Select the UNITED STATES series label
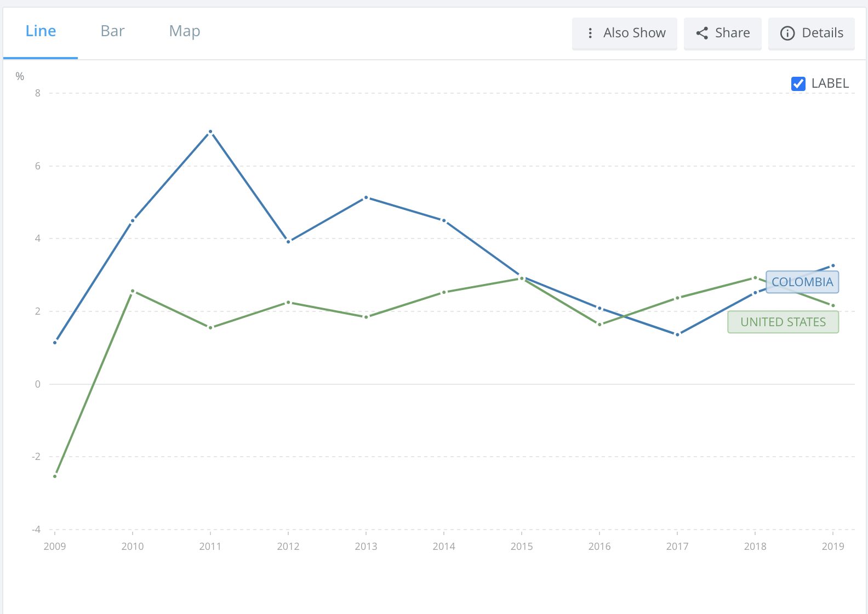This screenshot has height=614, width=868. pyautogui.click(x=783, y=322)
